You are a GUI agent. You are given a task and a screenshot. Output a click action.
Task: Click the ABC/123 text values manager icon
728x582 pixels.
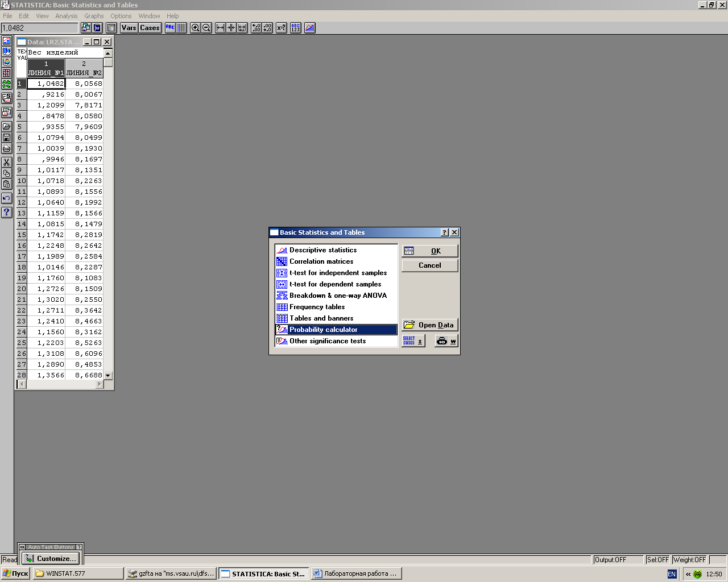(296, 28)
